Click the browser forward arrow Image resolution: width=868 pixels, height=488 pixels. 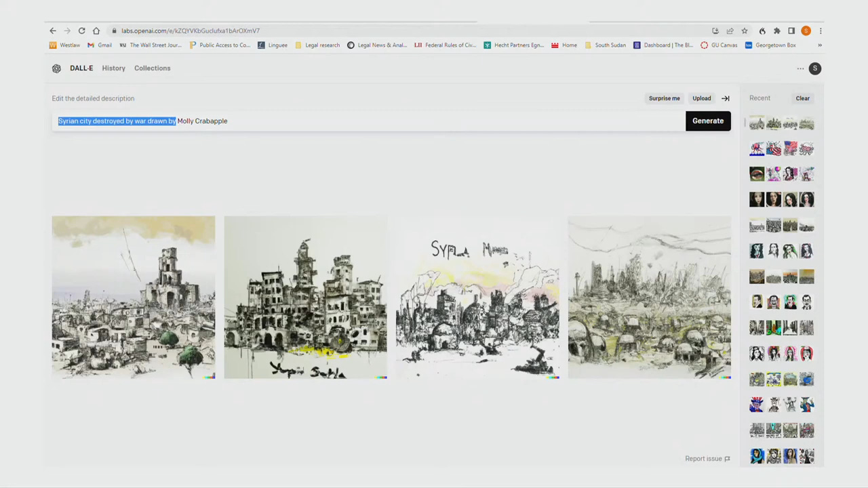click(x=67, y=30)
